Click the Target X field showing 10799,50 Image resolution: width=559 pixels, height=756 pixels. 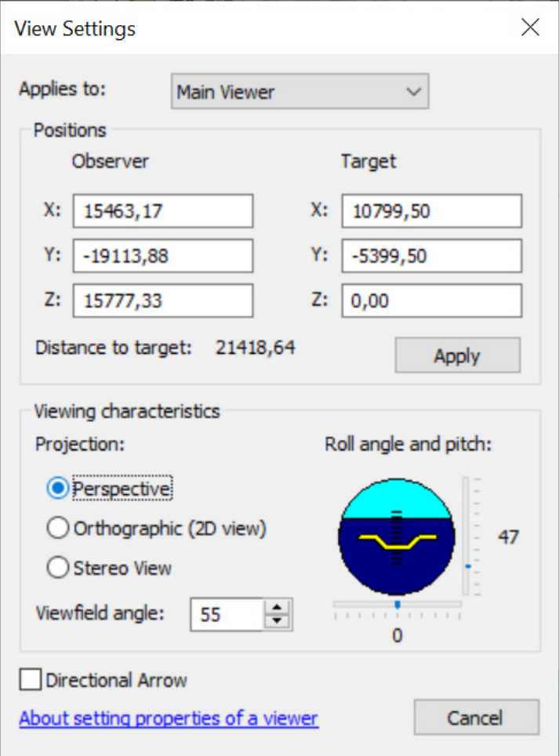point(432,211)
